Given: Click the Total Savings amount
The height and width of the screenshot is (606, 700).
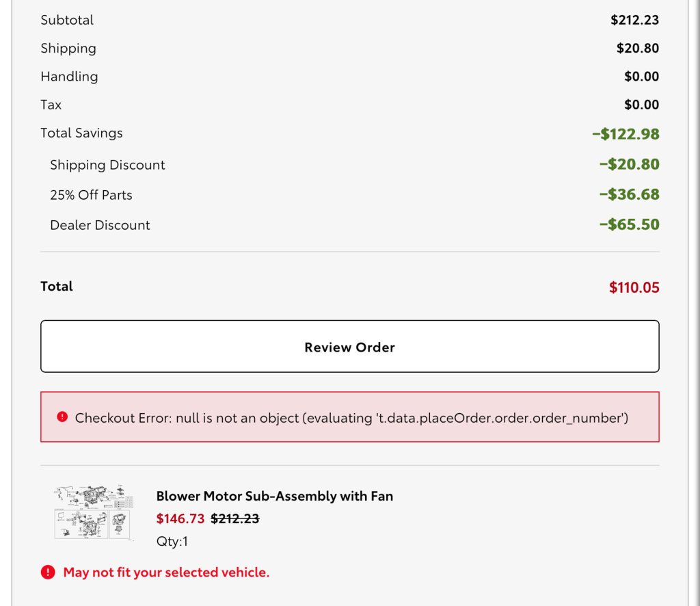Looking at the screenshot, I should coord(625,133).
